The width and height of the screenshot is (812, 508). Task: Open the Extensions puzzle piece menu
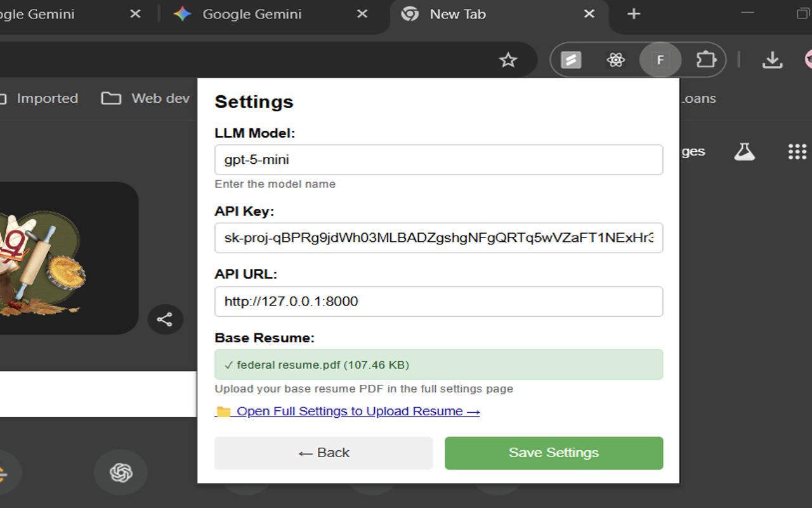tap(705, 60)
